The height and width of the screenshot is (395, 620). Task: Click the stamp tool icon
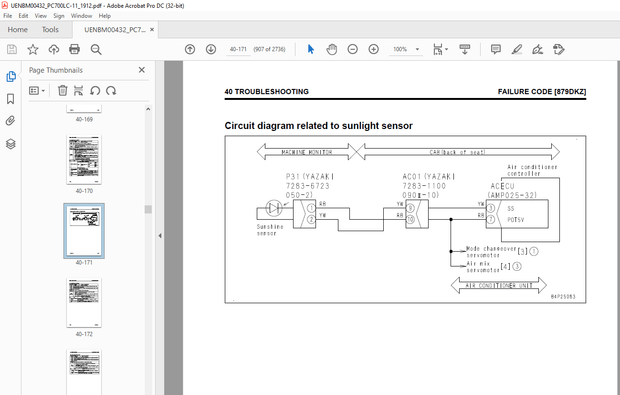[558, 49]
